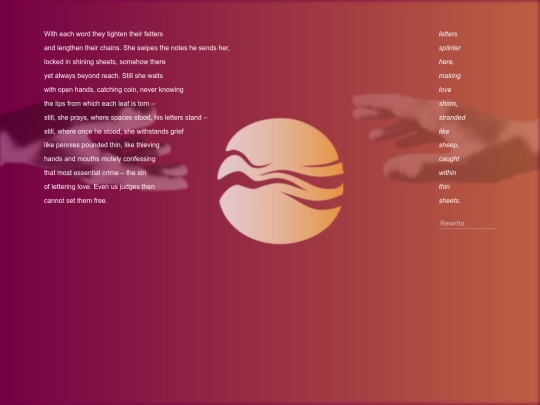Image resolution: width=540 pixels, height=405 pixels.
Task: Click the central orange globe logo
Action: (x=280, y=181)
